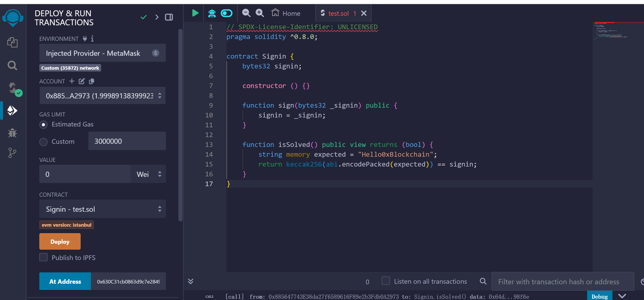This screenshot has height=300, width=644.
Task: Click the evm version: istanbul badge
Action: coord(66,225)
